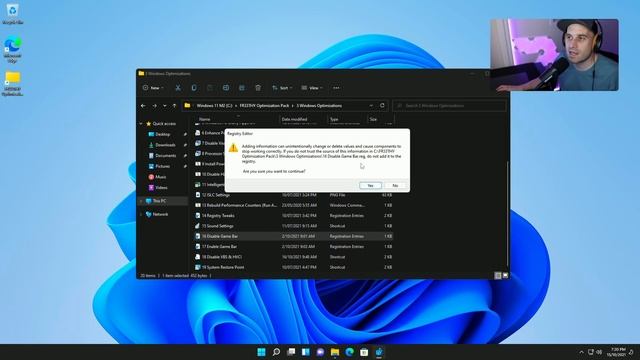This screenshot has width=640, height=360.
Task: Open the Sort dropdown
Action: 282,88
